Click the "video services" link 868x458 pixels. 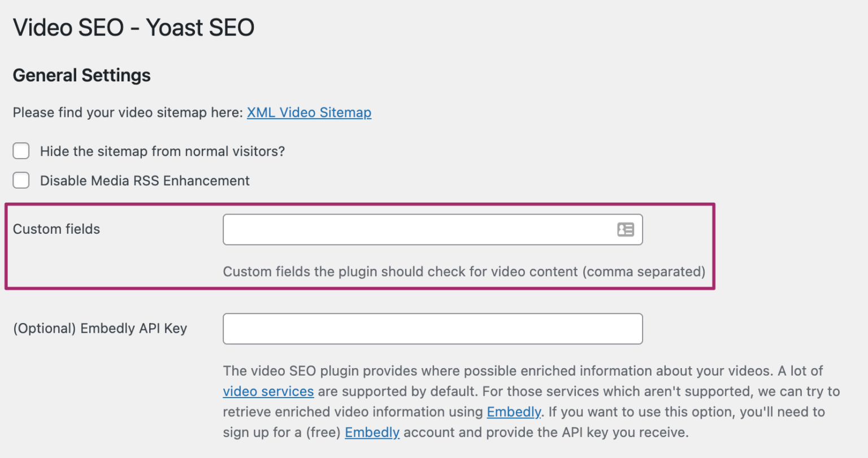(268, 391)
